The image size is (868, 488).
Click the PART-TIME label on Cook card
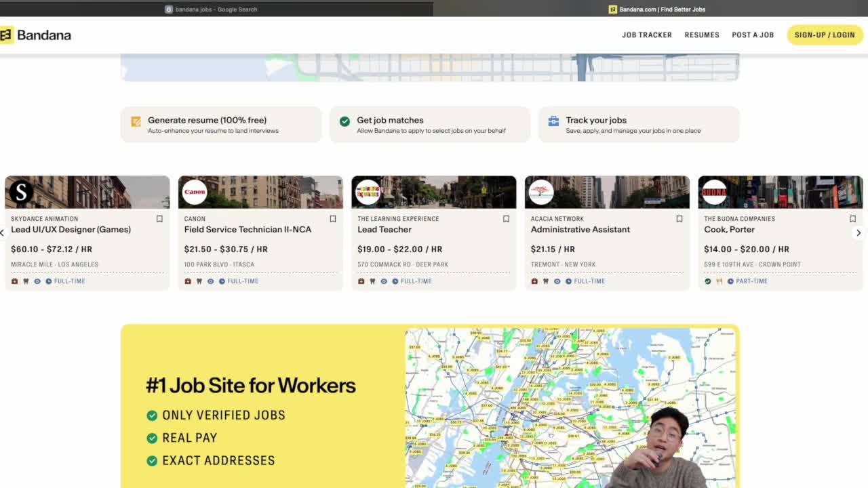752,281
